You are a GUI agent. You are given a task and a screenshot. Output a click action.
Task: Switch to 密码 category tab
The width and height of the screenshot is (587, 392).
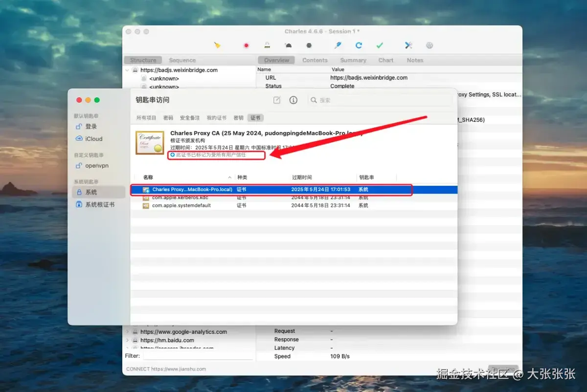point(168,118)
